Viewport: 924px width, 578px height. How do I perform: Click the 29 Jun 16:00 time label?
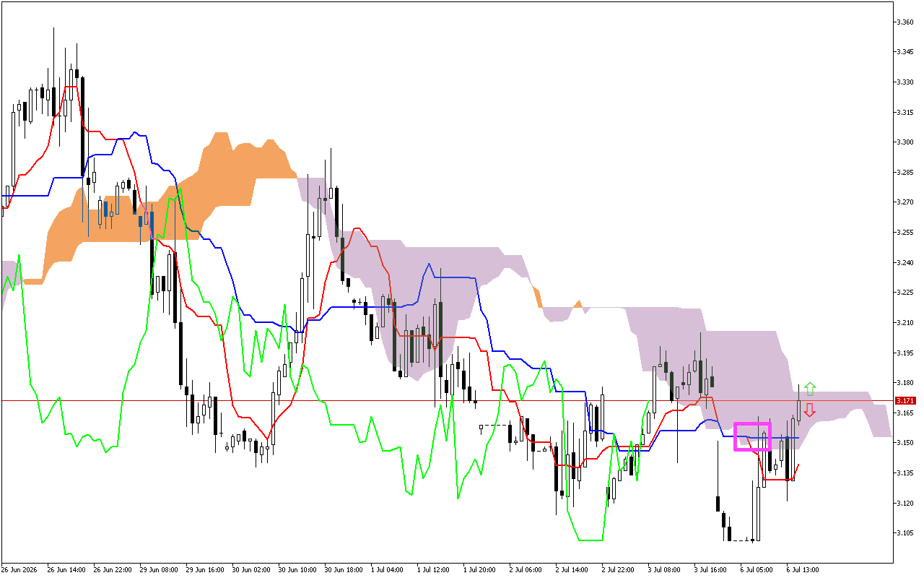[204, 569]
